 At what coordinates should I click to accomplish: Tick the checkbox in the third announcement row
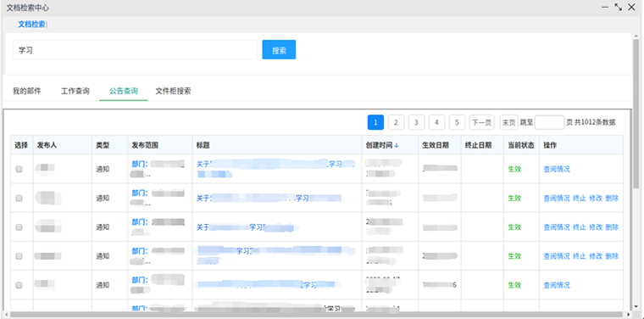click(19, 227)
